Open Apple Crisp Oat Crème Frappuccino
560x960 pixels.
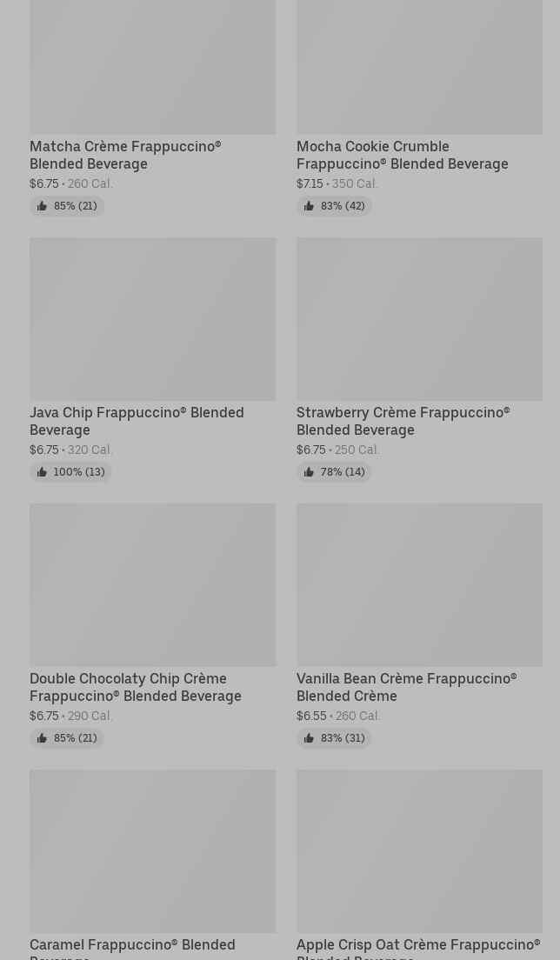[417, 946]
